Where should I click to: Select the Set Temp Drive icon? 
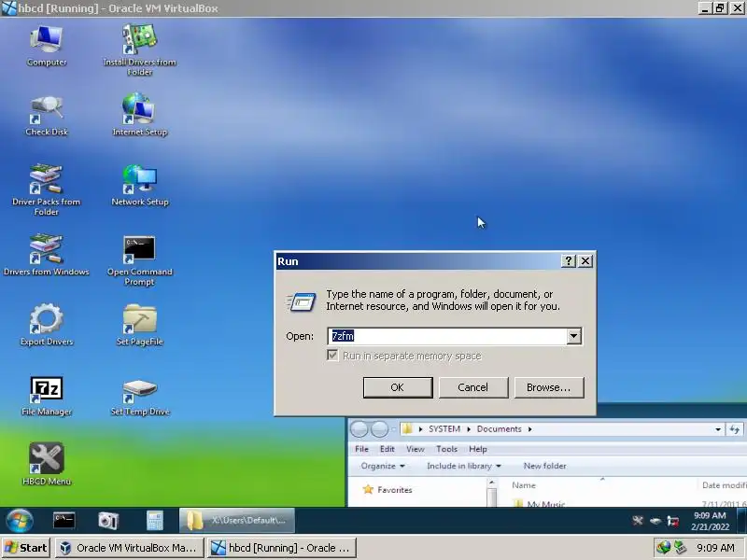click(139, 398)
